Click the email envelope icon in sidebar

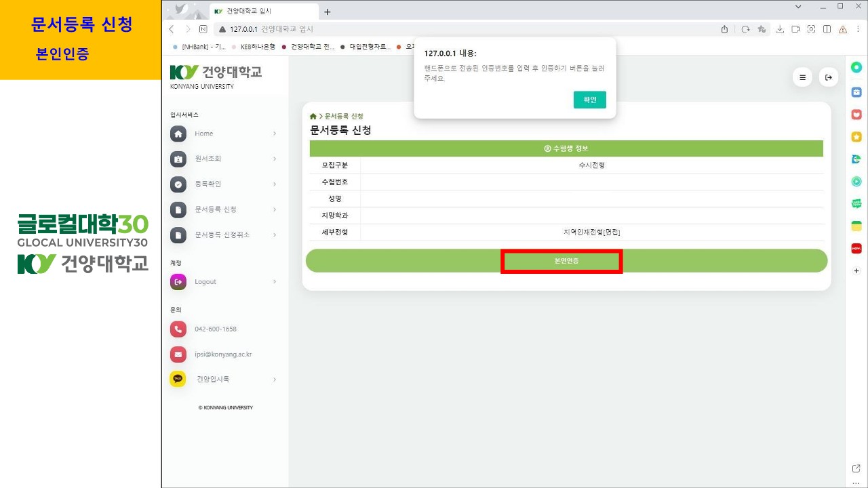178,354
